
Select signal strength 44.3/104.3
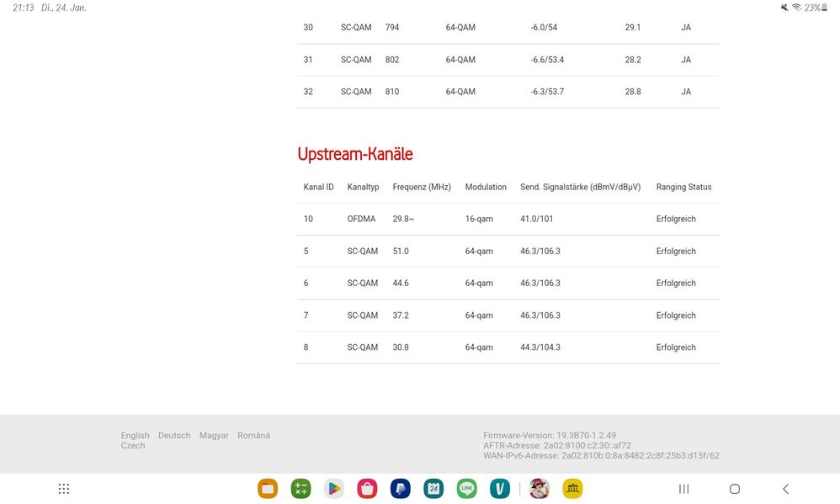pyautogui.click(x=540, y=347)
